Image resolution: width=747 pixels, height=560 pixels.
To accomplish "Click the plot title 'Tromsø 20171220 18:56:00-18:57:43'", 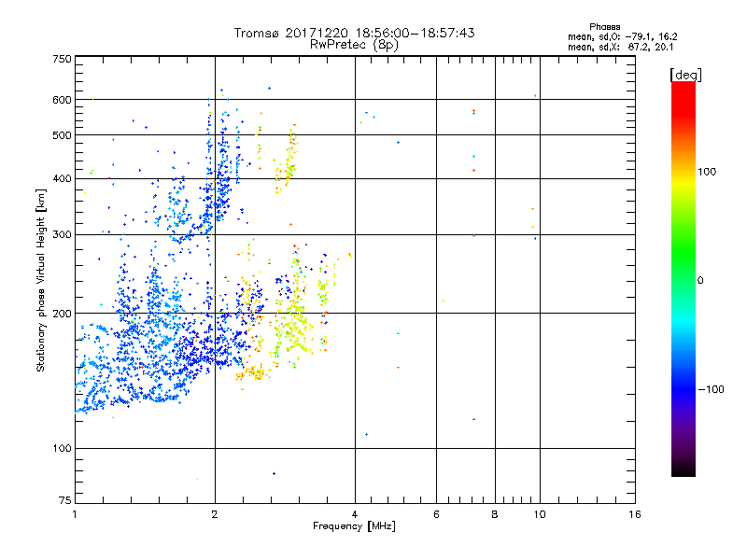I will [x=354, y=33].
